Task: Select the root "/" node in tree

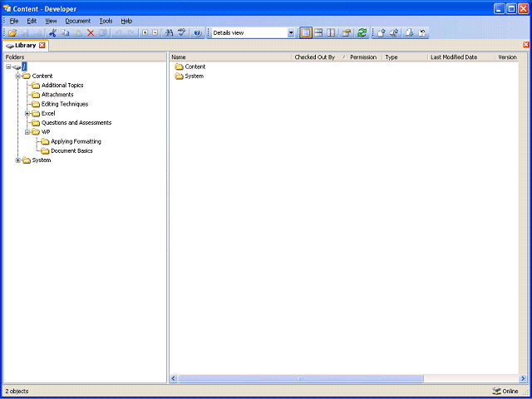Action: pos(24,66)
